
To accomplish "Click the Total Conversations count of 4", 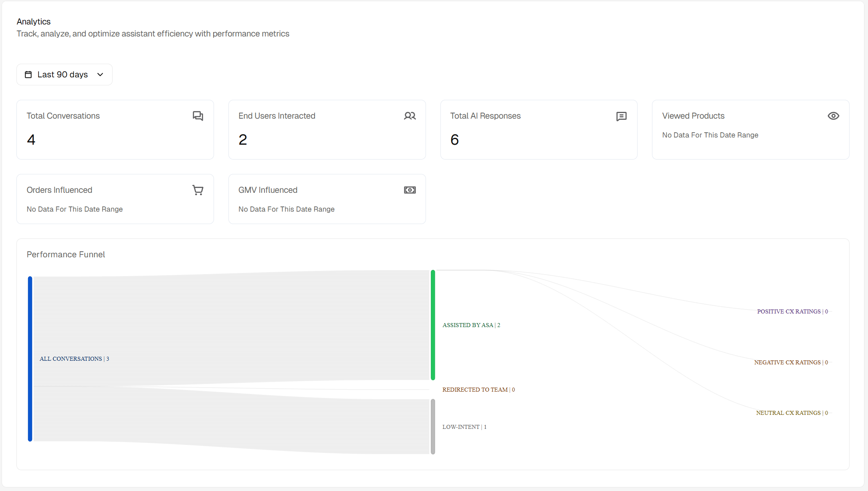I will [x=31, y=139].
